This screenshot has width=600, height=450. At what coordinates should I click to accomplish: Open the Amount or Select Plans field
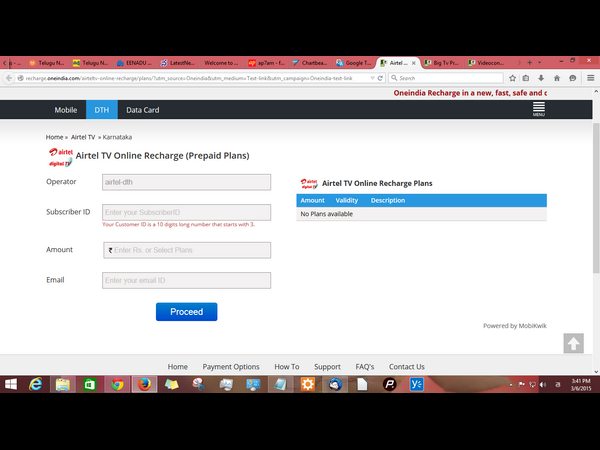click(x=186, y=250)
